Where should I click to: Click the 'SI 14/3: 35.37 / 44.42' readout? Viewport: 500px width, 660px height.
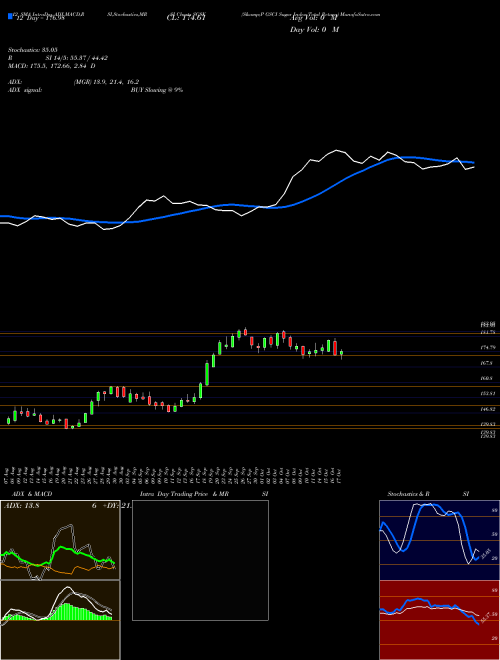click(77, 58)
